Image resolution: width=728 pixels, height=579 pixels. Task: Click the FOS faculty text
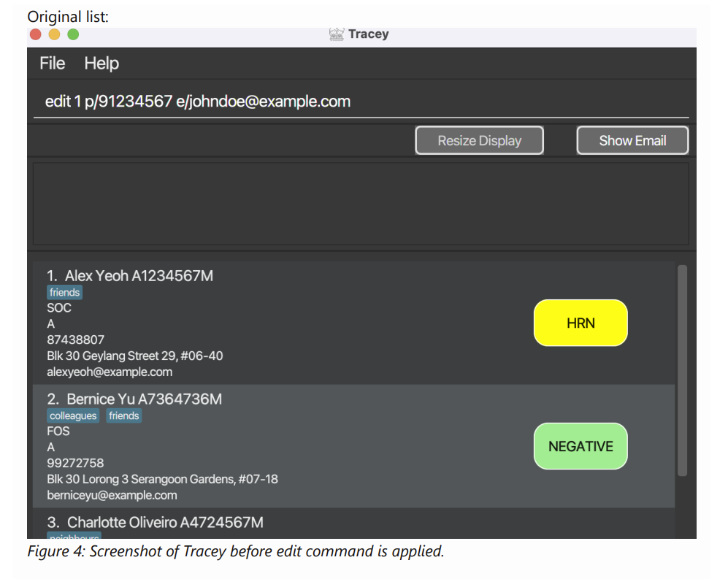(x=58, y=432)
